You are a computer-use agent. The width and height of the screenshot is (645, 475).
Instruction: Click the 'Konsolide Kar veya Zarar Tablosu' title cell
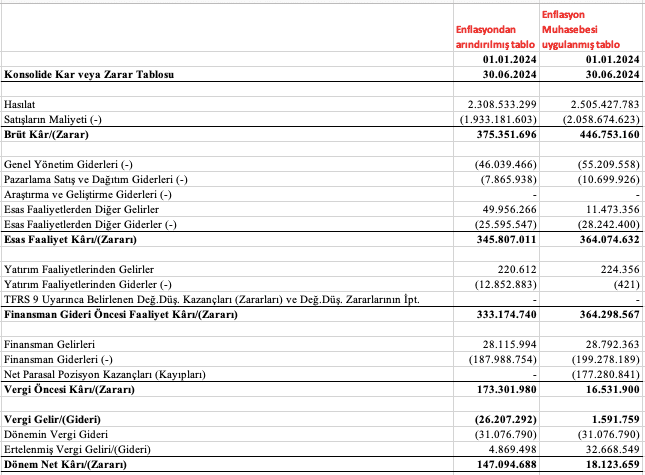[x=90, y=75]
